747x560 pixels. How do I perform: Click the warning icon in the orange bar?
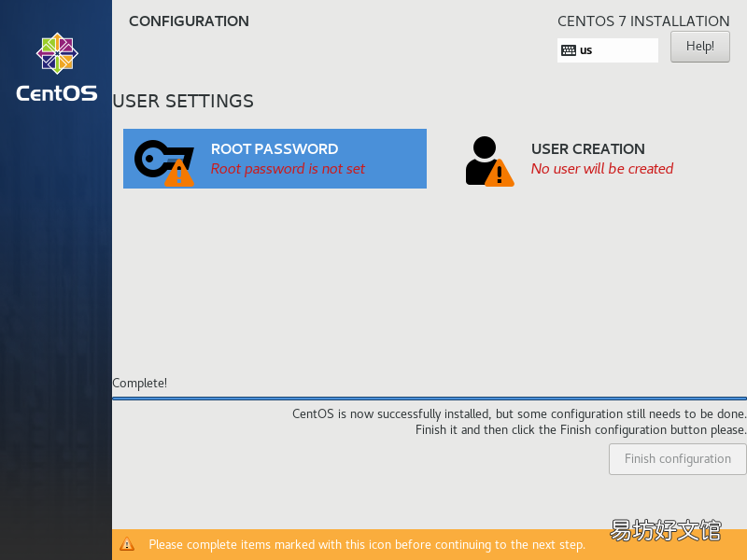click(x=127, y=544)
